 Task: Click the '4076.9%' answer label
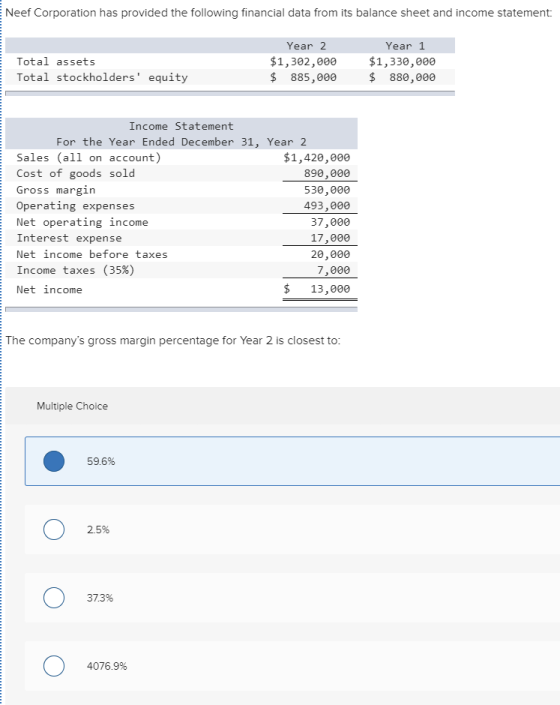point(107,666)
